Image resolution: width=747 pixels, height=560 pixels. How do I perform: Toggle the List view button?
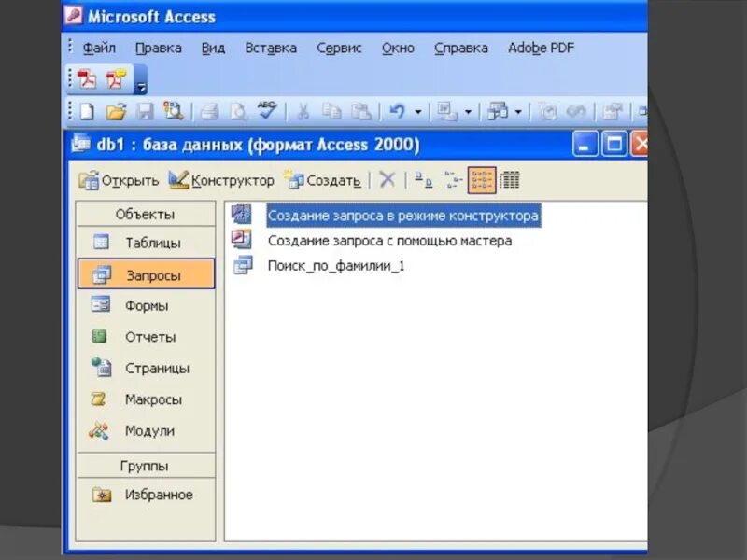482,180
